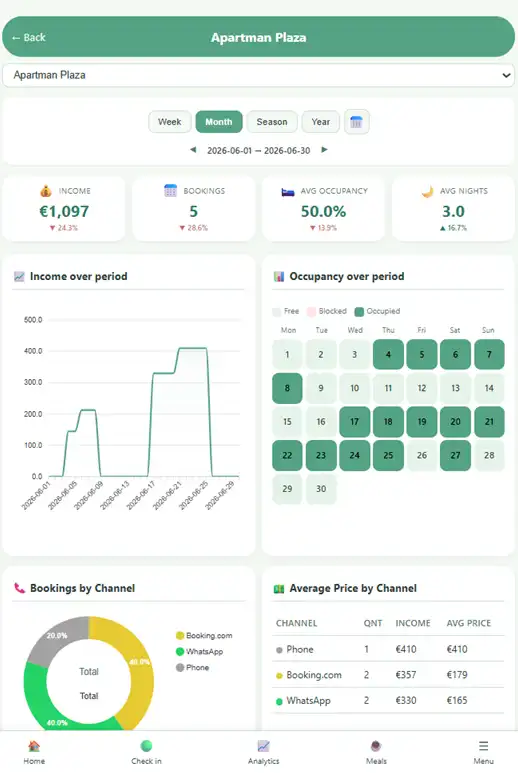Screen dimensions: 518x773
Task: Switch to the Week period tab
Action: (x=170, y=122)
